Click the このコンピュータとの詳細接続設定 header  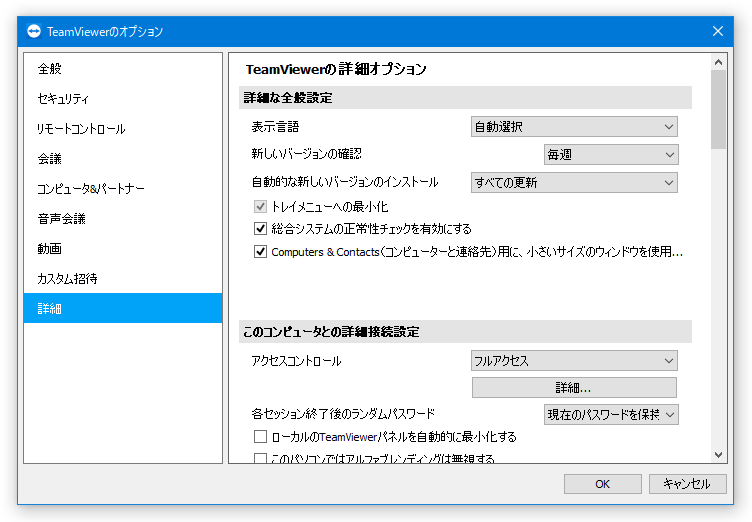tap(465, 332)
